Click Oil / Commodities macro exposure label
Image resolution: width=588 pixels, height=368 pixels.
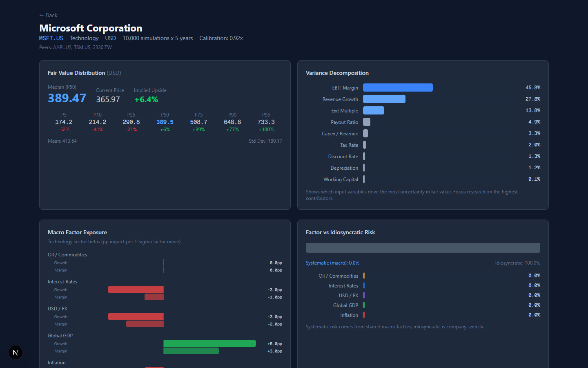(x=67, y=255)
